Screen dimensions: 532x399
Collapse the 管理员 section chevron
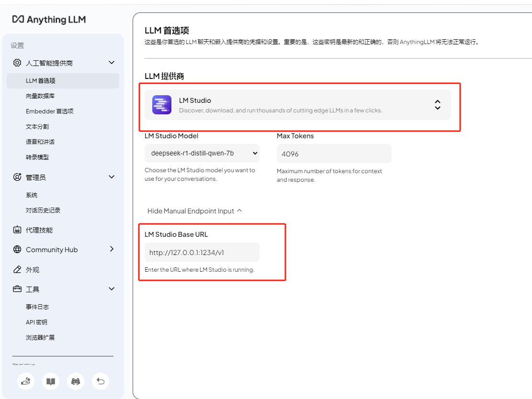click(112, 177)
